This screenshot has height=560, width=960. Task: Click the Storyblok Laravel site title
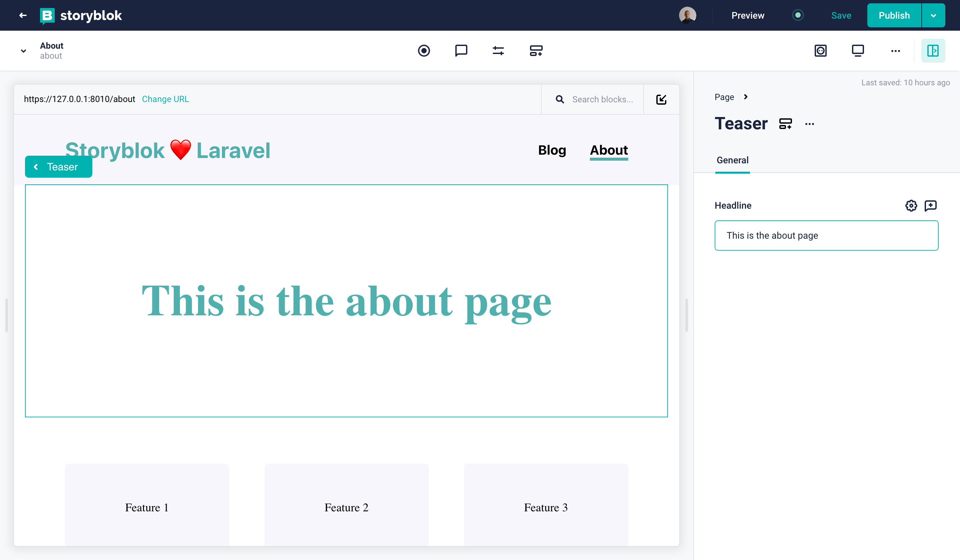pos(168,150)
